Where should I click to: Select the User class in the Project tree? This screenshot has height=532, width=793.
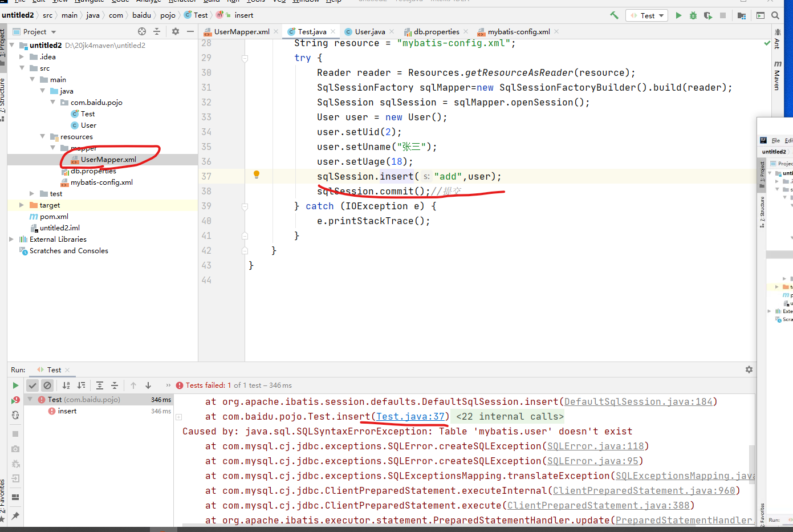88,125
